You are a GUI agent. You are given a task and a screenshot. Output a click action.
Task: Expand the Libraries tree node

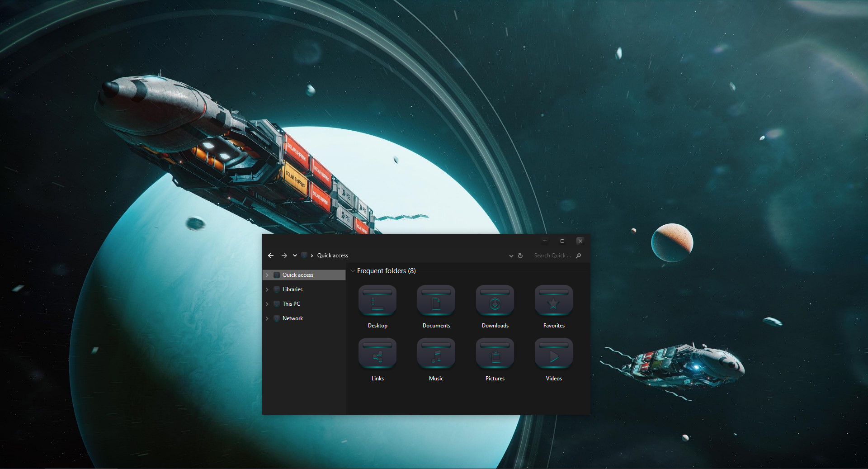point(267,289)
